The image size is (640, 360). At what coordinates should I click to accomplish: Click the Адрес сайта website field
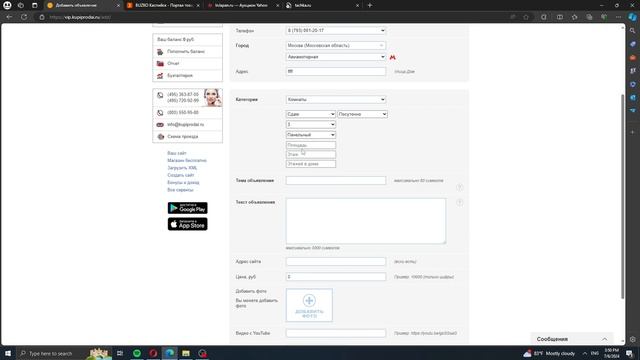click(336, 261)
